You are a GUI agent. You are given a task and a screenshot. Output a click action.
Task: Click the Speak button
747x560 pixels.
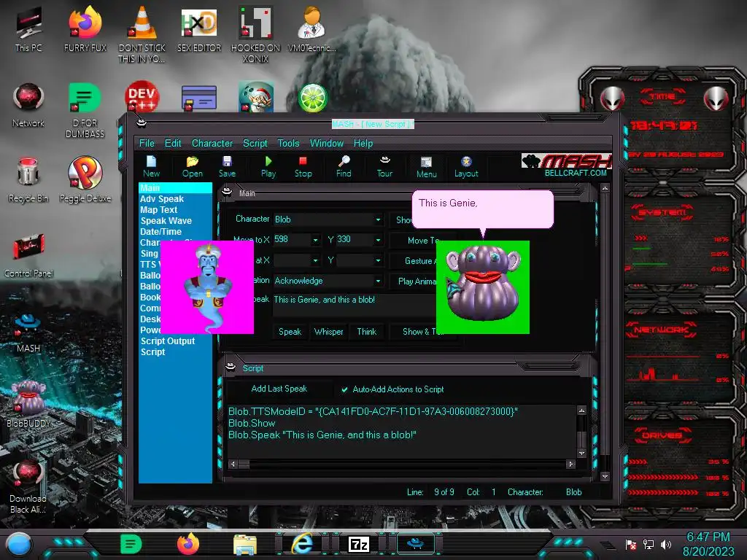pos(290,332)
